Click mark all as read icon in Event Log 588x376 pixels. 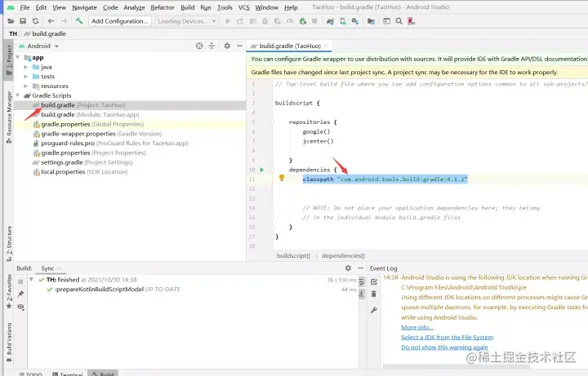(374, 281)
